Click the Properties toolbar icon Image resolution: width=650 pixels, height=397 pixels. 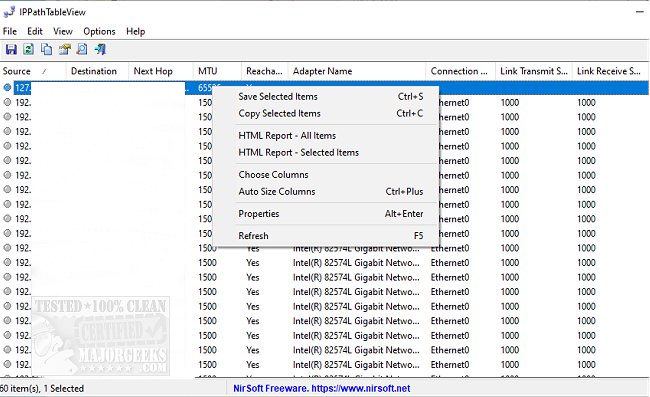tap(64, 49)
